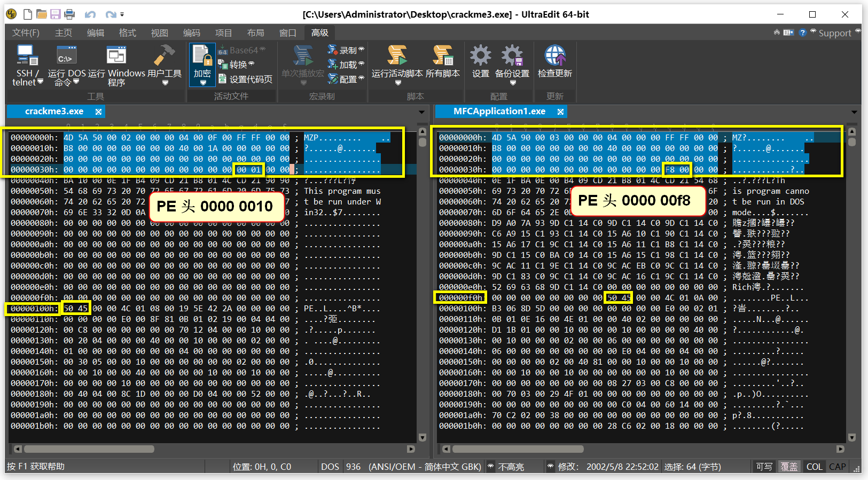Click 检查更新 check for updates
868x480 pixels.
(x=555, y=61)
